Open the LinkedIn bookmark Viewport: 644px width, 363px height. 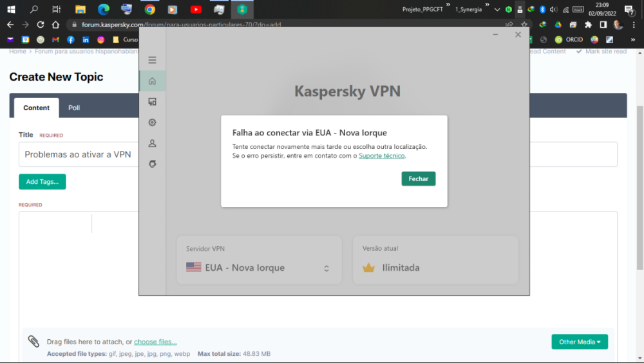[86, 39]
